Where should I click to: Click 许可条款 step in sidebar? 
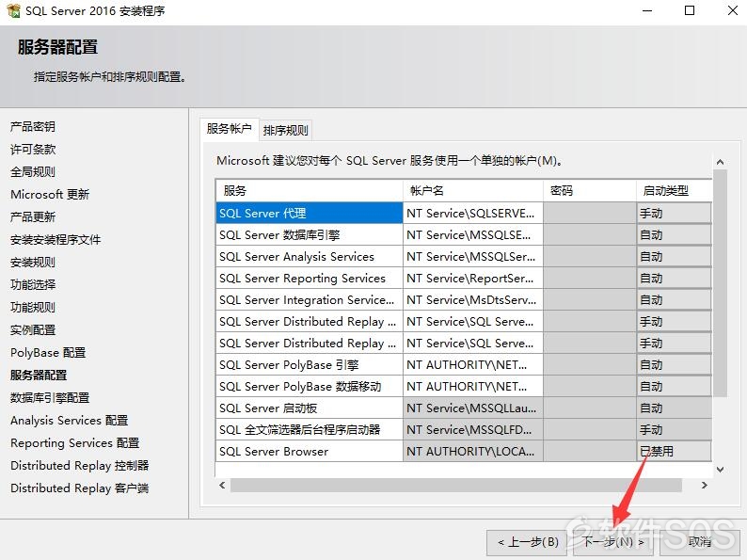point(33,149)
